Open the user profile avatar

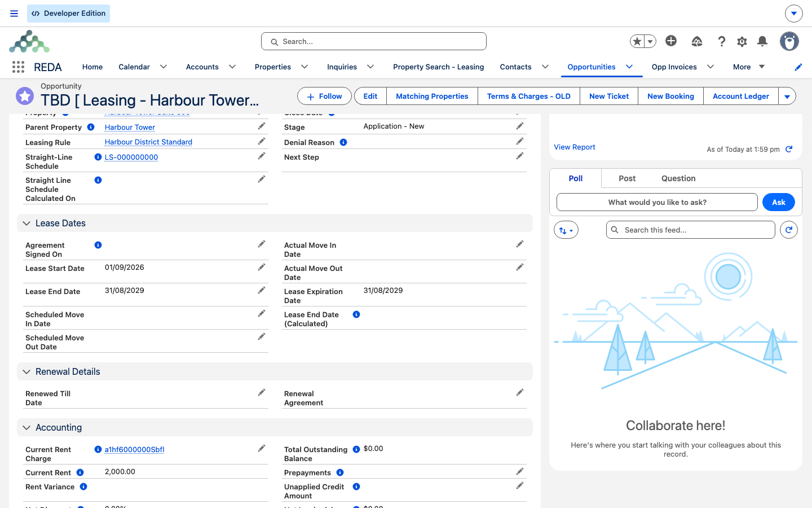pos(789,41)
